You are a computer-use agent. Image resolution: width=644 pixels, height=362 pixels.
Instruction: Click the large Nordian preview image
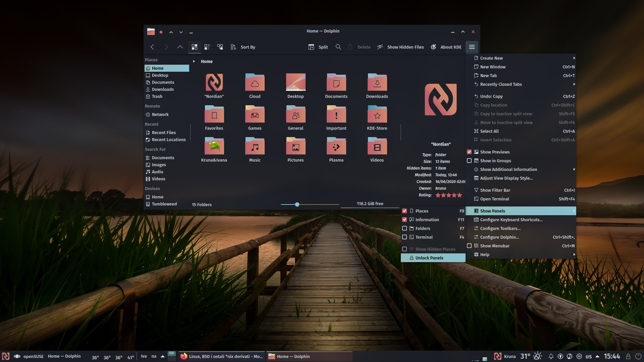(441, 100)
